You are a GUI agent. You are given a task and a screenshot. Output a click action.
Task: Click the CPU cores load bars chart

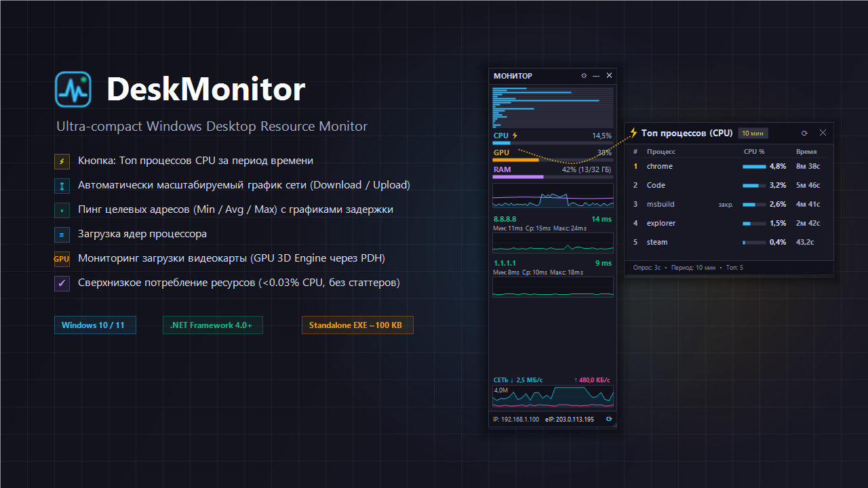[x=553, y=107]
